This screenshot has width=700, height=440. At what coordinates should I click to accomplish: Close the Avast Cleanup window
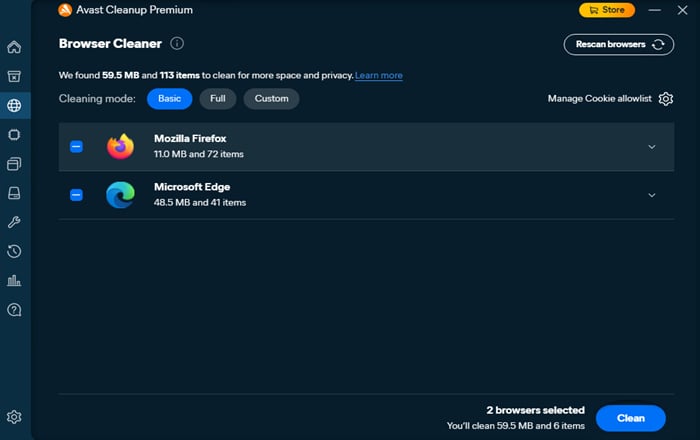pyautogui.click(x=682, y=10)
